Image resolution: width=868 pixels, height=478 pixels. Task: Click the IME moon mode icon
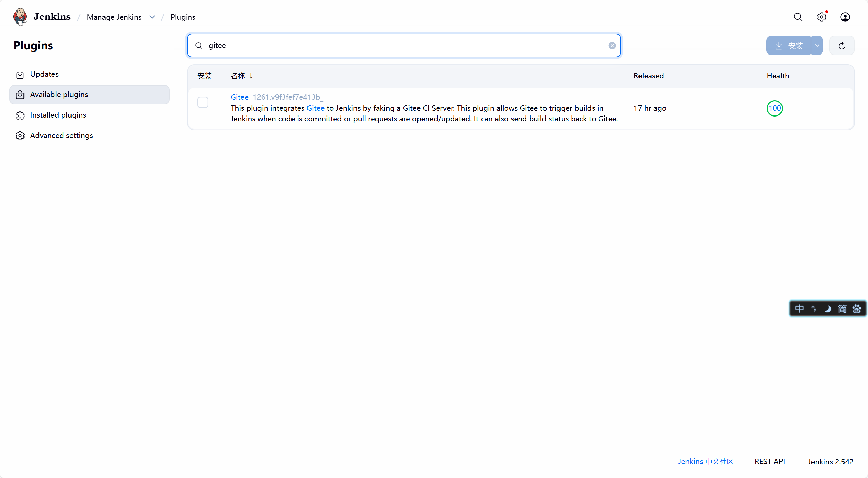point(827,309)
